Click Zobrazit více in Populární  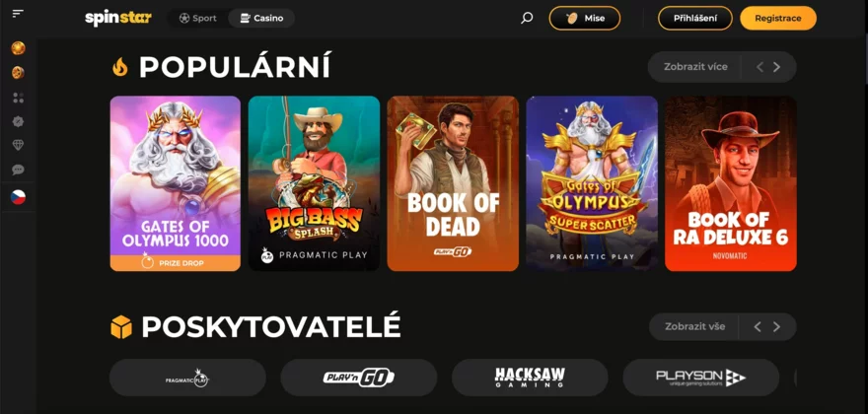[695, 67]
